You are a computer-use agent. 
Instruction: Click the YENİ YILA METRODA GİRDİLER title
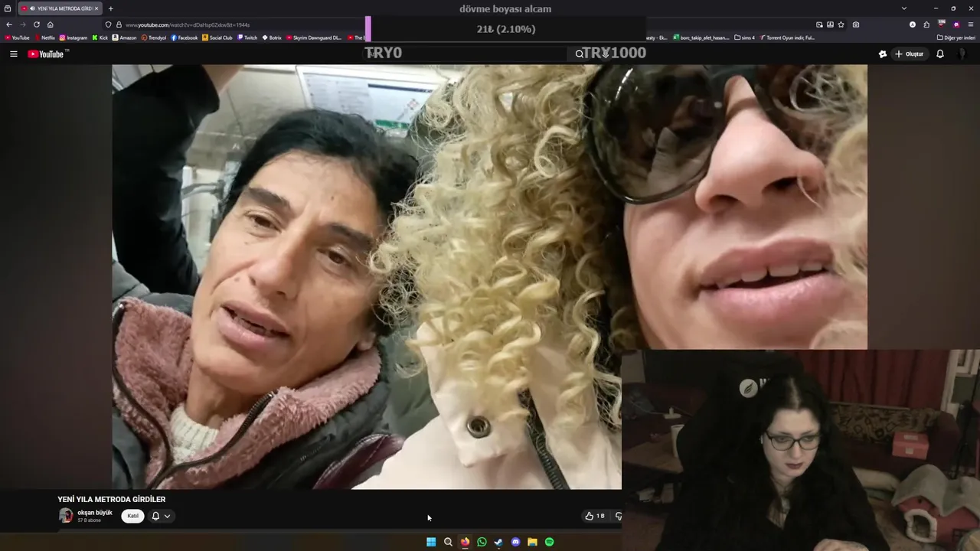pos(112,499)
